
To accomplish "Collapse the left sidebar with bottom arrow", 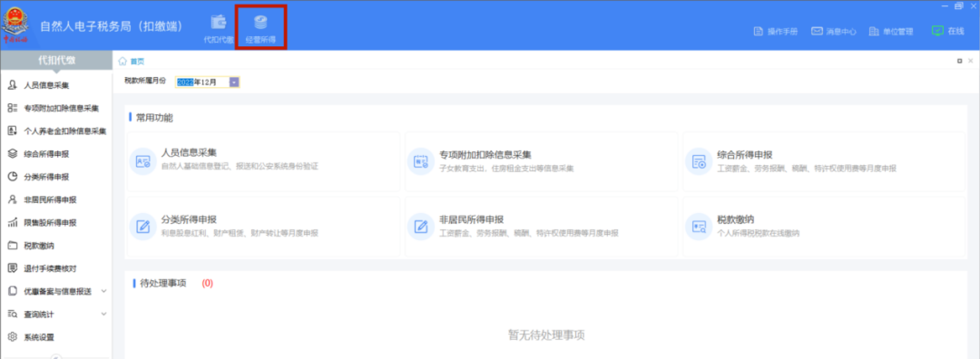I will point(56,356).
